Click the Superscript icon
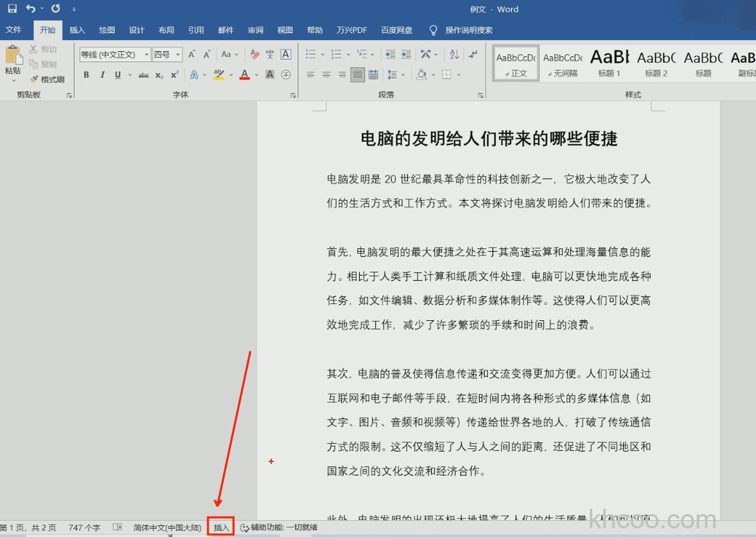Viewport: 756px width, 537px height. pos(174,75)
